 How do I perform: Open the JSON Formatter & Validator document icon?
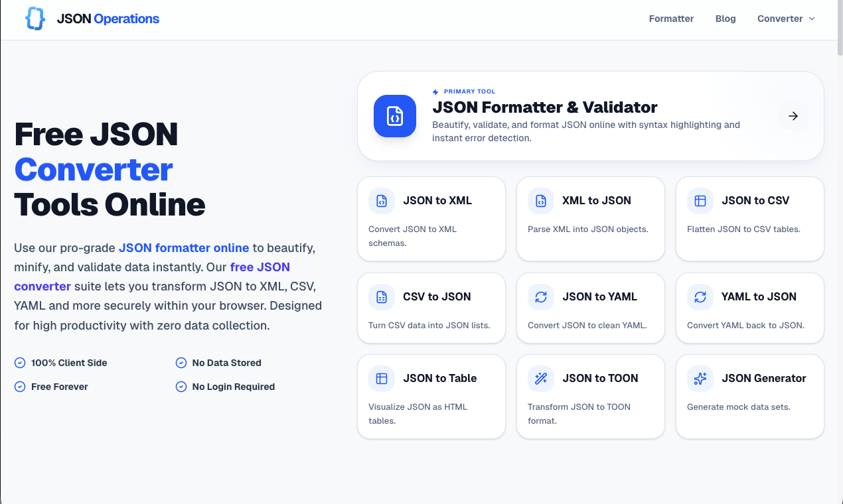point(394,115)
